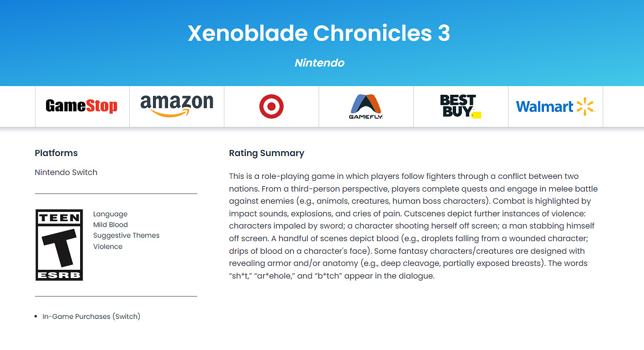Open the GameFly retailer logo
Viewport: 644px width, 350px height.
[366, 106]
